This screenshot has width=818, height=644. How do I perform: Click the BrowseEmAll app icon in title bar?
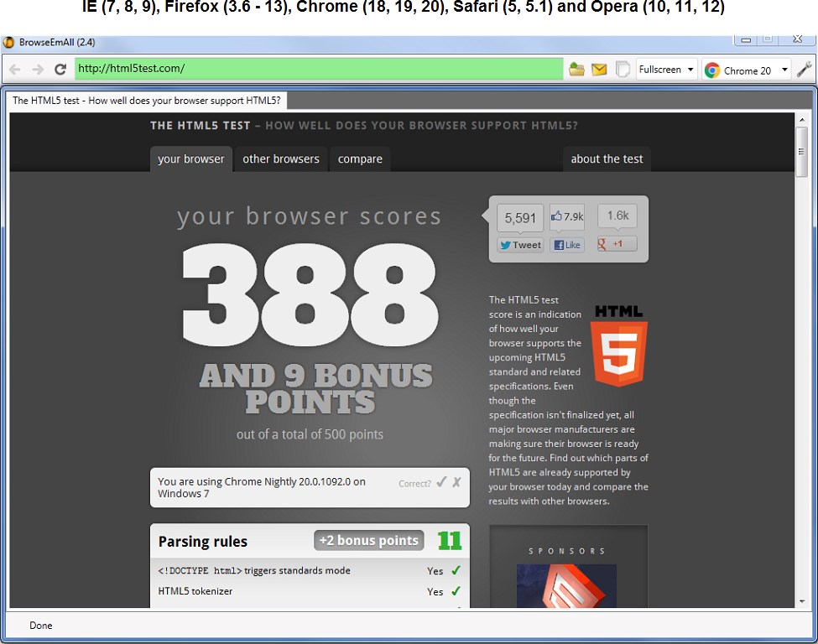[x=9, y=42]
